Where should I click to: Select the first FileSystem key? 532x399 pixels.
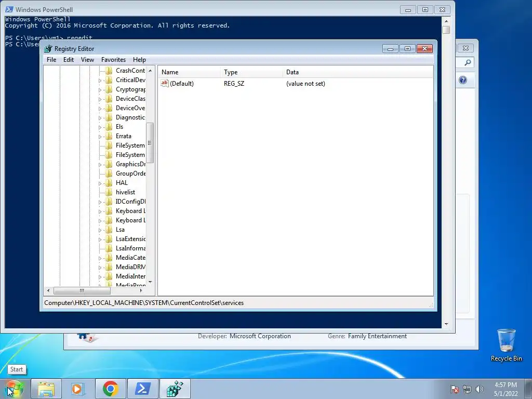pyautogui.click(x=130, y=145)
